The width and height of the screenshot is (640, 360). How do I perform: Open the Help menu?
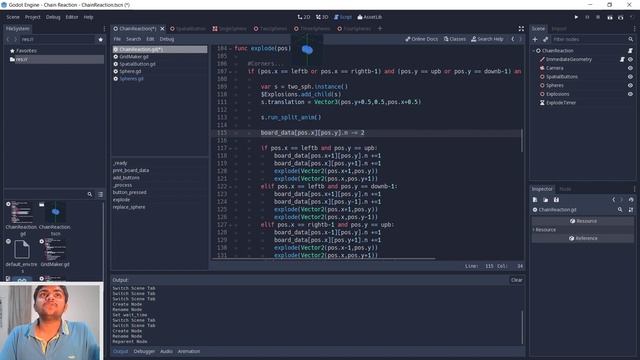89,17
